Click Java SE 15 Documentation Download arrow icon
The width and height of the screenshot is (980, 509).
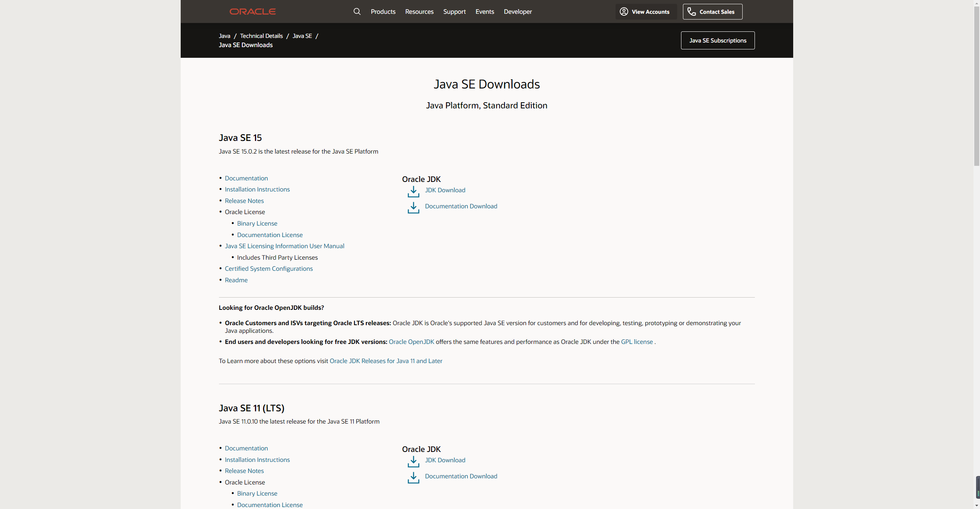click(x=413, y=208)
